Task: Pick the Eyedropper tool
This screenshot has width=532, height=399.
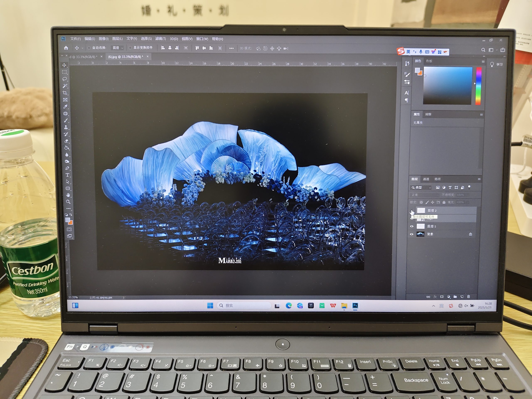Action: click(65, 107)
